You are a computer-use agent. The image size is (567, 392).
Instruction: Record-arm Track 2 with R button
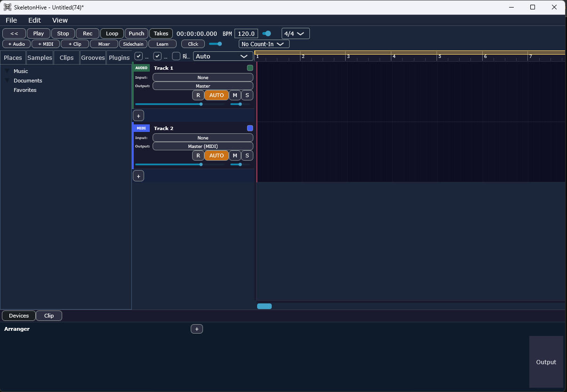[x=198, y=155]
